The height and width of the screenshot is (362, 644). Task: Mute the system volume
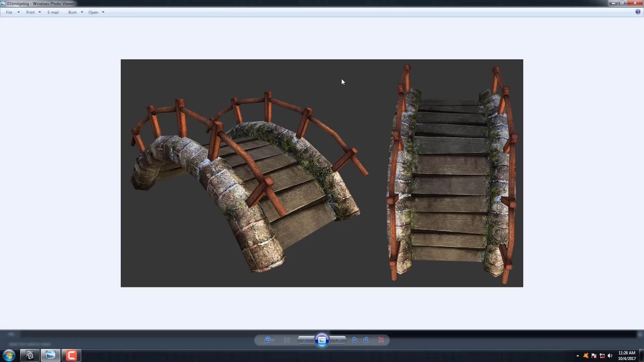pyautogui.click(x=609, y=355)
